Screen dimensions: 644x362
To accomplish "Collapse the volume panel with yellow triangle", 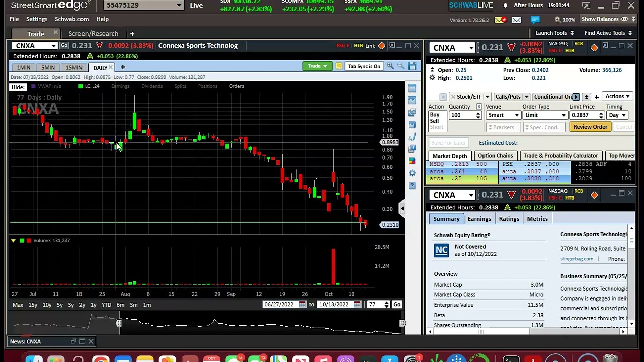I will pos(13,241).
